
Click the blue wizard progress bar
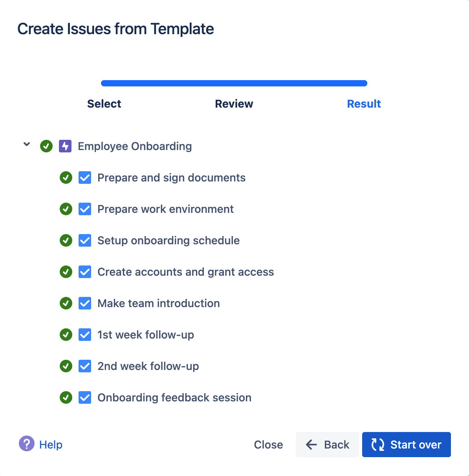pos(234,83)
